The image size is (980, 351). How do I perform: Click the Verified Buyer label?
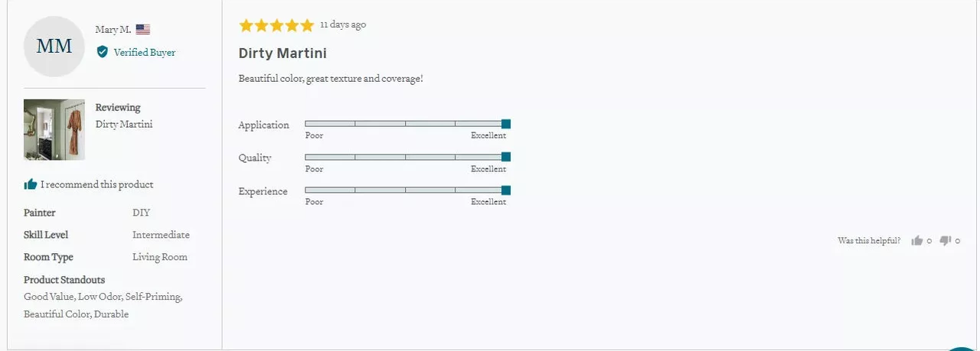pos(145,53)
